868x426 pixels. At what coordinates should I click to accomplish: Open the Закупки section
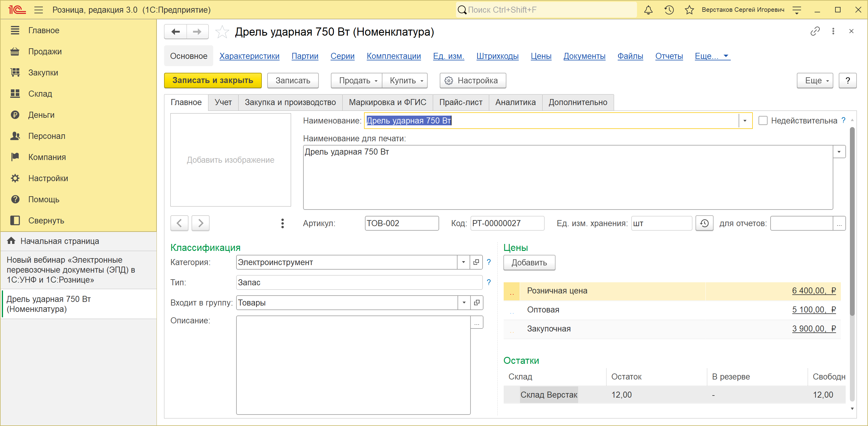click(x=43, y=72)
